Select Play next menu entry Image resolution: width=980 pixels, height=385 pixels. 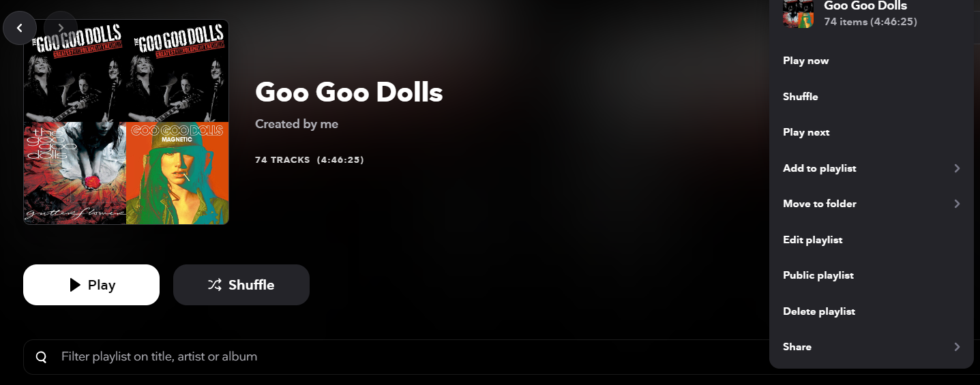click(806, 132)
